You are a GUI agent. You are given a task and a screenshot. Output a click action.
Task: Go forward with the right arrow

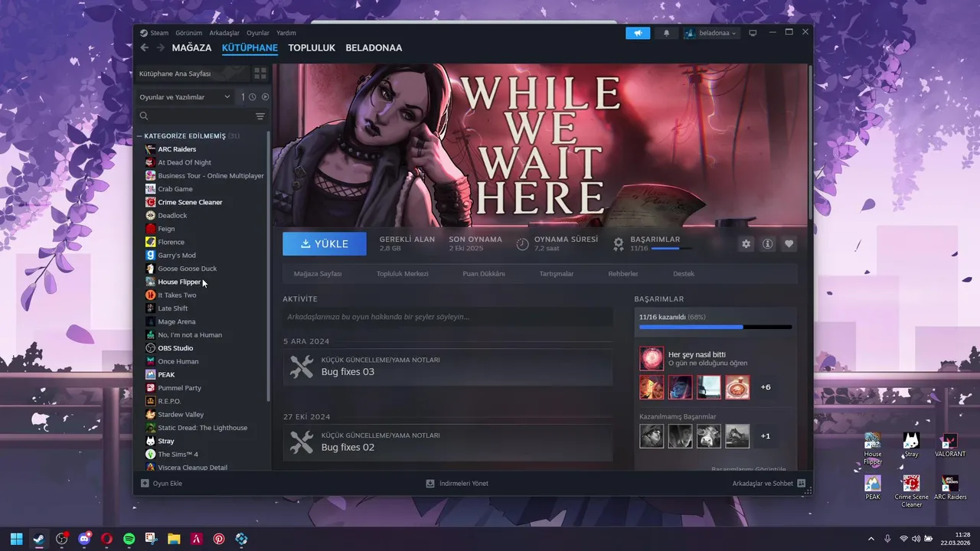pyautogui.click(x=160, y=47)
